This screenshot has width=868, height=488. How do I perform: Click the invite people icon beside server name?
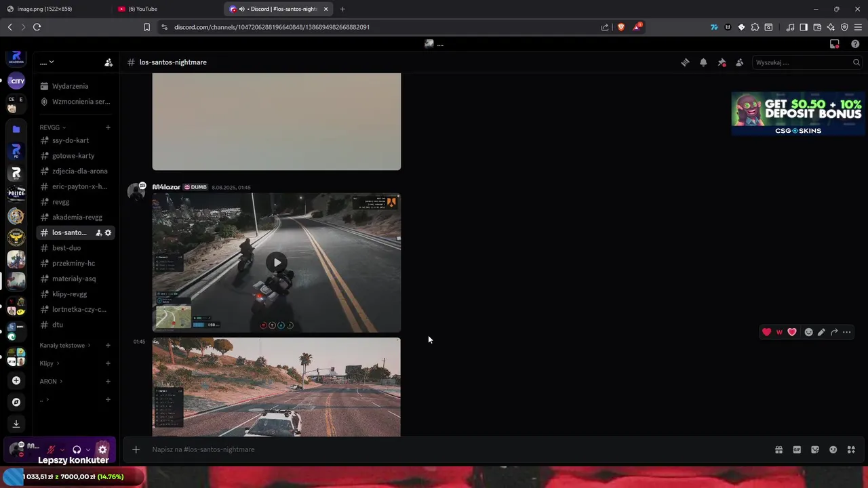[108, 62]
